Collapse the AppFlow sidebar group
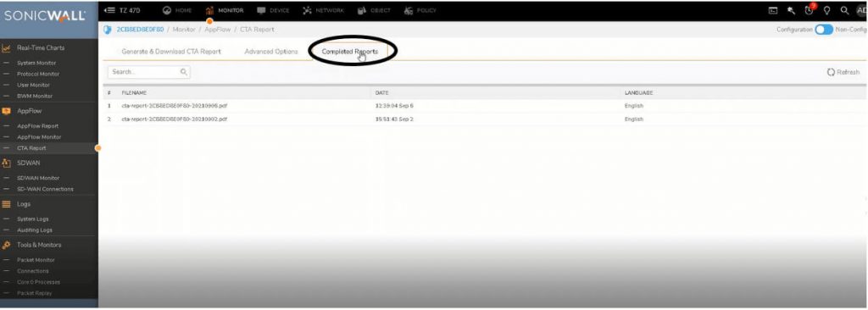This screenshot has height=310, width=868. pos(29,111)
